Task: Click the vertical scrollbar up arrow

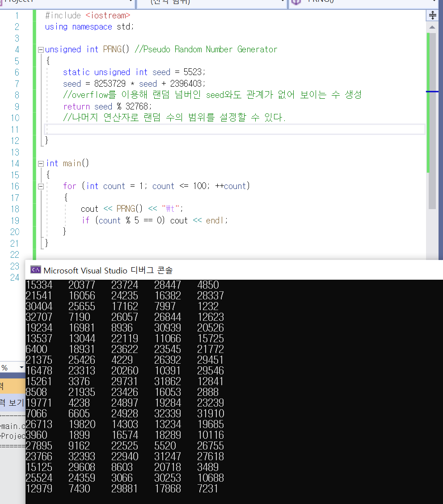Action: tap(432, 27)
